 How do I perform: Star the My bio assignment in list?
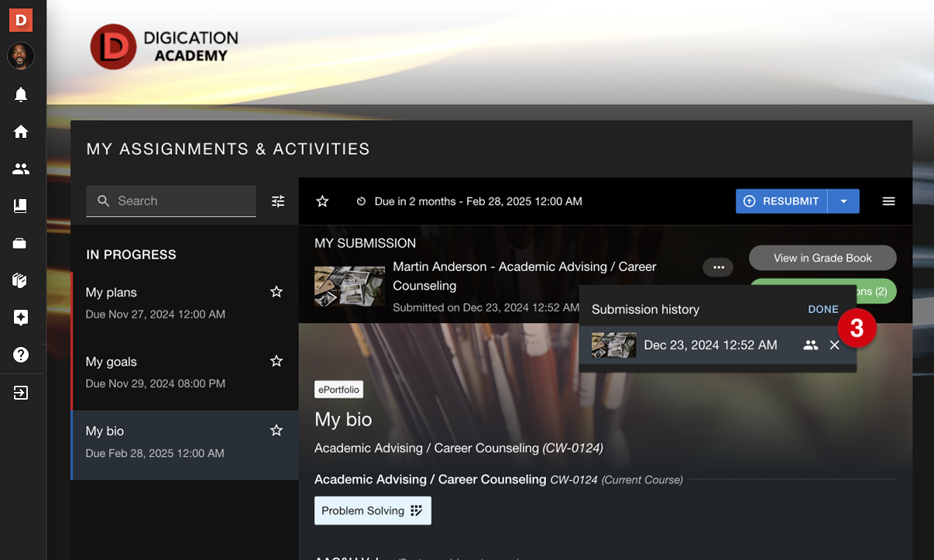tap(276, 431)
